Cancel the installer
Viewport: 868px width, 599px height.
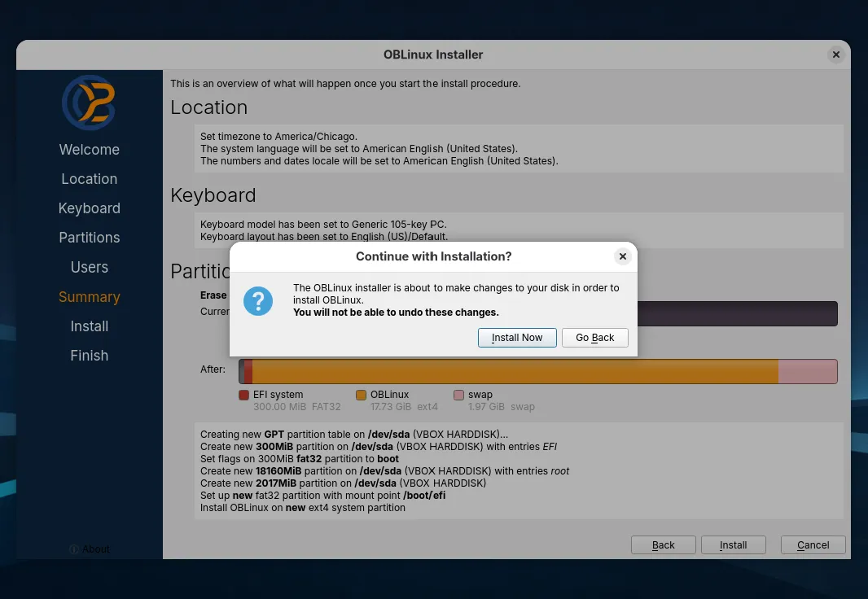[813, 544]
